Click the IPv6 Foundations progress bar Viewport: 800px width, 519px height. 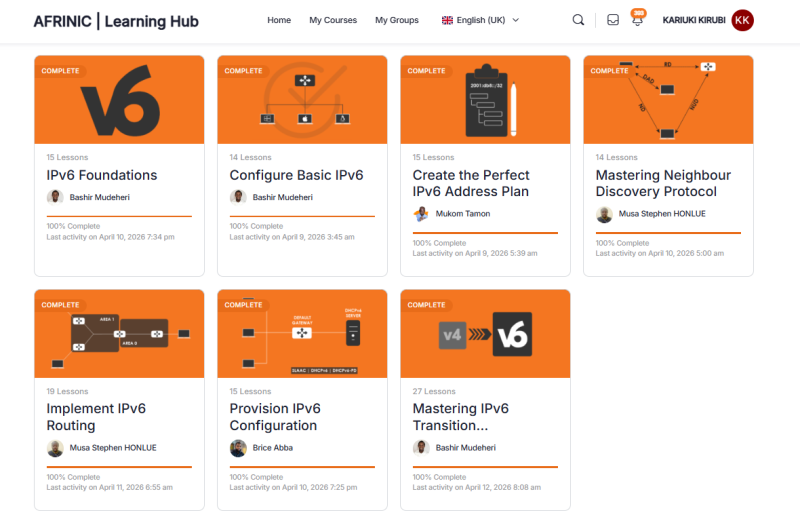pos(119,216)
